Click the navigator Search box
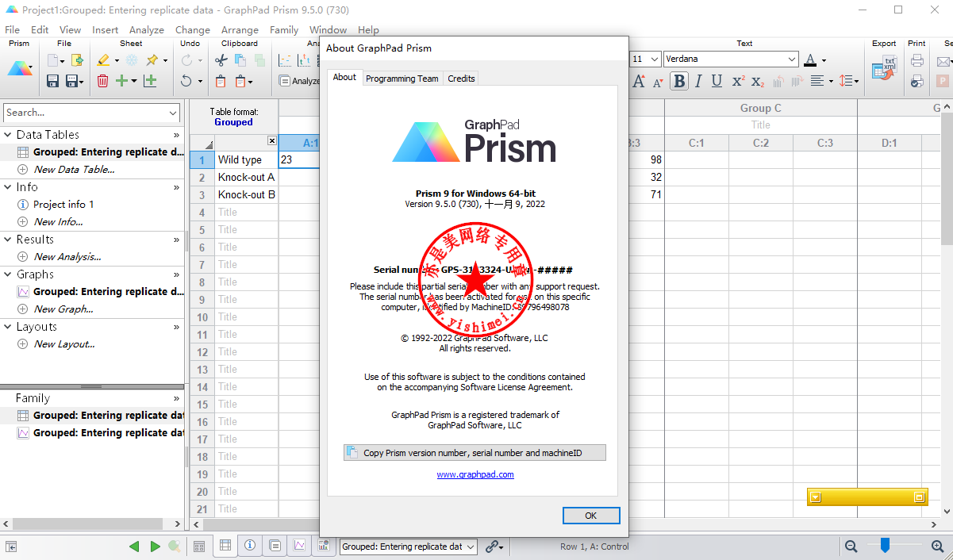Image resolution: width=953 pixels, height=560 pixels. pyautogui.click(x=93, y=113)
